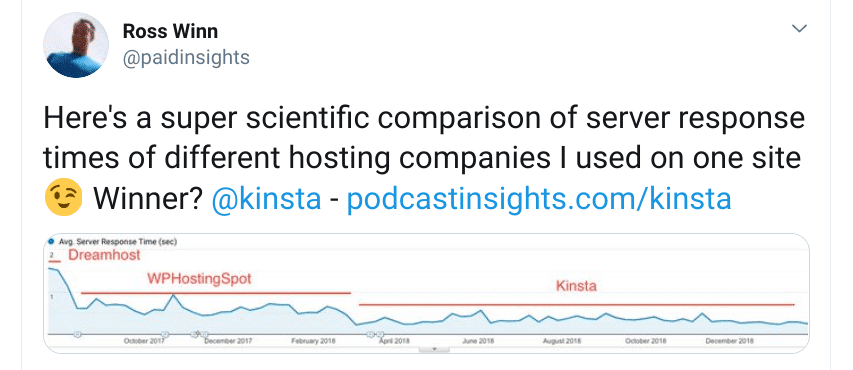The width and height of the screenshot is (853, 370).
Task: Click the Kinsta label on the chart
Action: tap(576, 286)
